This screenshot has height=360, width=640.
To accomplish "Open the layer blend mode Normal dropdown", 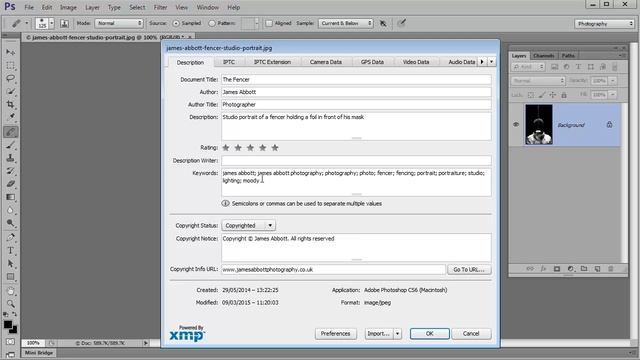I will (538, 81).
